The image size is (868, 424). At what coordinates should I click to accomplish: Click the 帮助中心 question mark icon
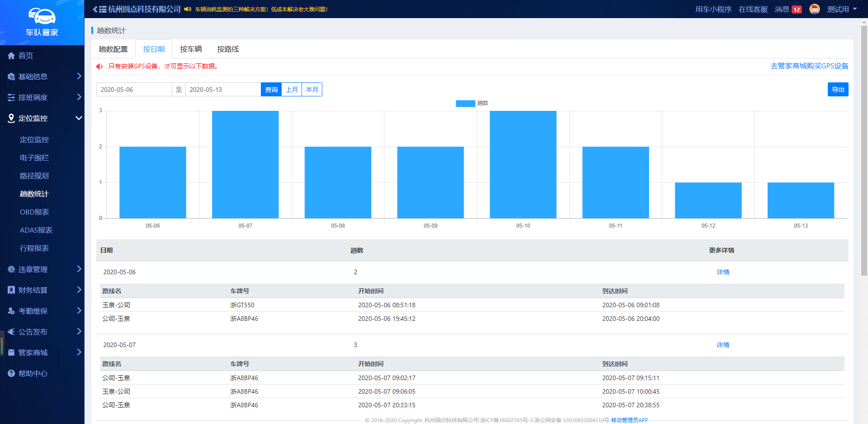tap(11, 373)
